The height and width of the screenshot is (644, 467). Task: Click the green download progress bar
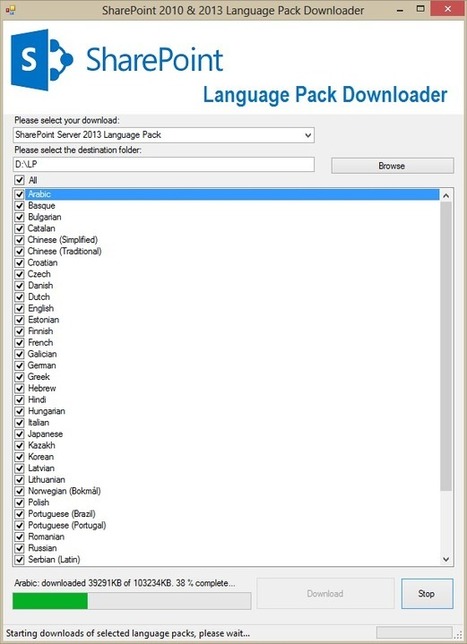[131, 601]
